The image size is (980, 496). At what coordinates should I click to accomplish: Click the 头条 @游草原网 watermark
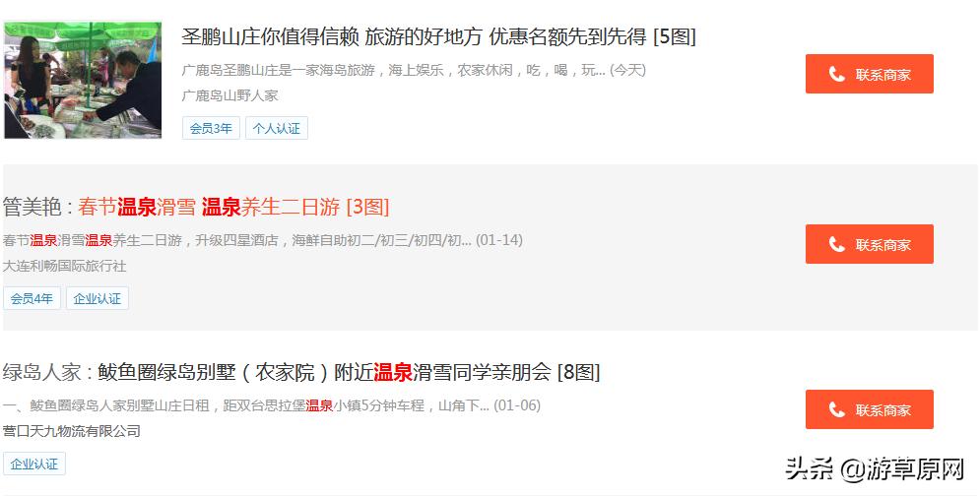tap(875, 469)
